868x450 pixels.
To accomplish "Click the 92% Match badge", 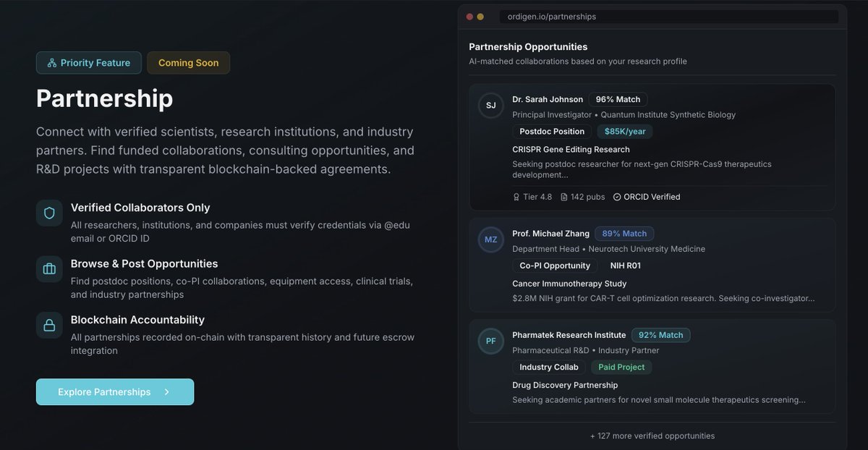I will tap(661, 335).
